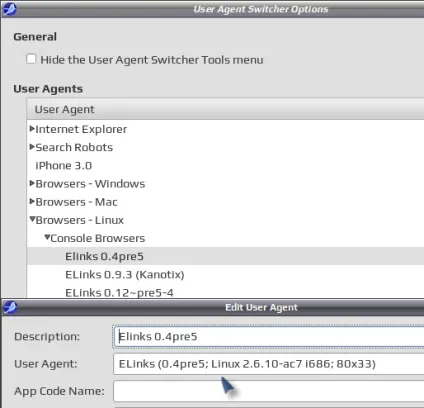Expand the Search Robots group
This screenshot has height=408, width=424.
(32, 147)
